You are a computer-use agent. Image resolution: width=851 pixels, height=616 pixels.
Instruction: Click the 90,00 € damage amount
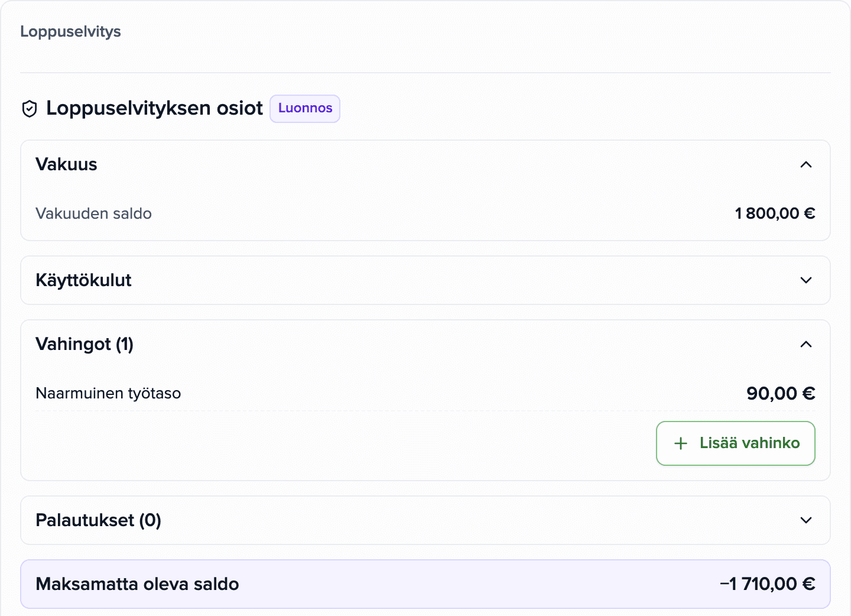781,393
